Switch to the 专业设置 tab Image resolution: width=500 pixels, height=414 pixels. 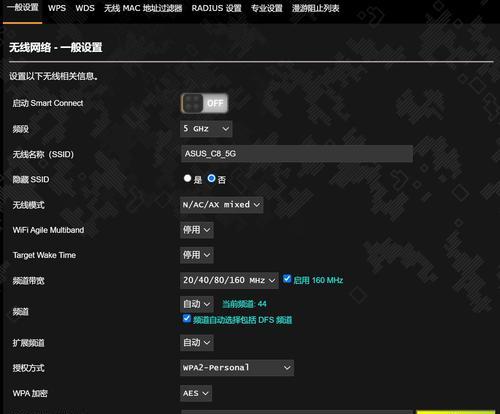pyautogui.click(x=267, y=8)
